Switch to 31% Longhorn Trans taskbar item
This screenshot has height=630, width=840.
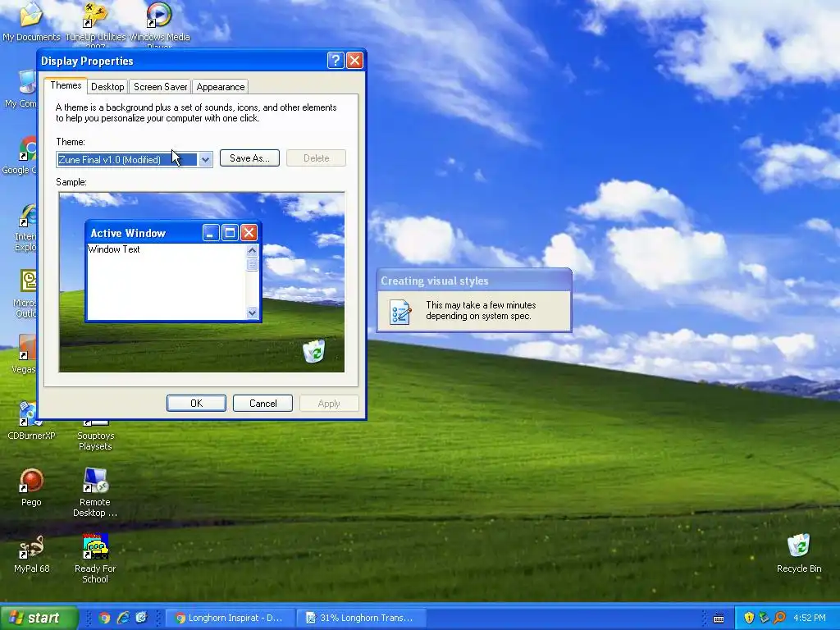[x=362, y=618]
